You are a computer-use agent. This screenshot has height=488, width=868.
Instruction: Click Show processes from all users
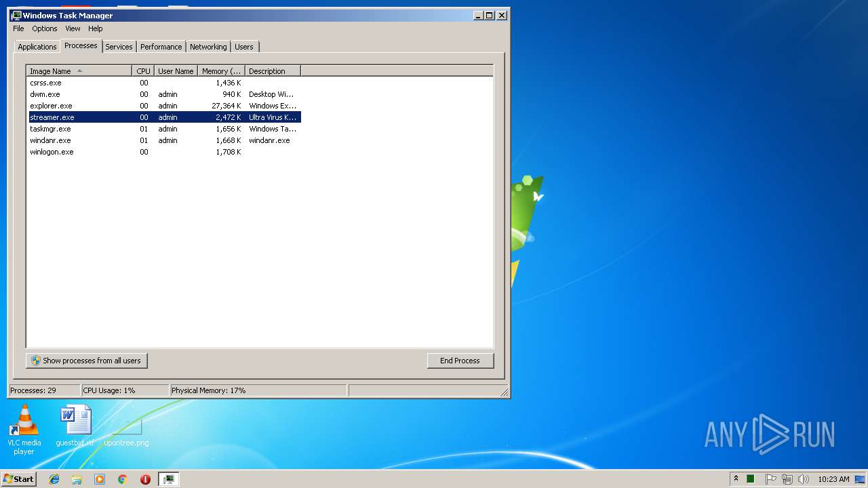87,361
